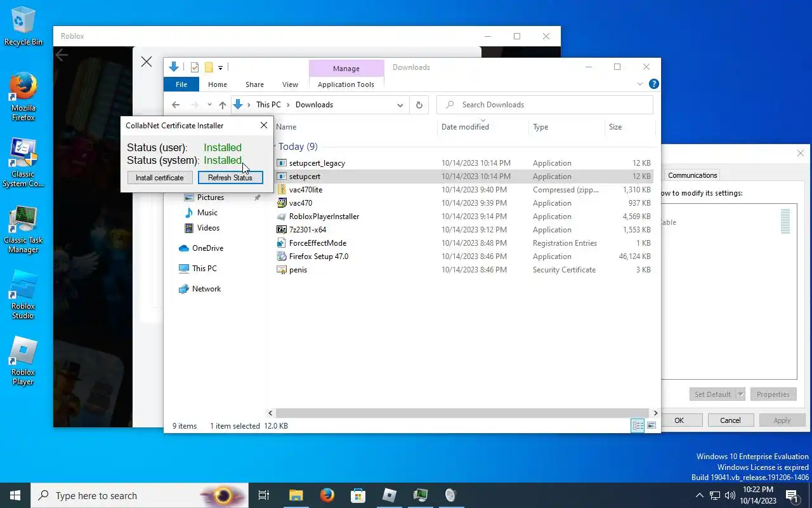Screen dimensions: 812x508
Task: Close the Roblox overlay with X
Action: click(x=147, y=62)
